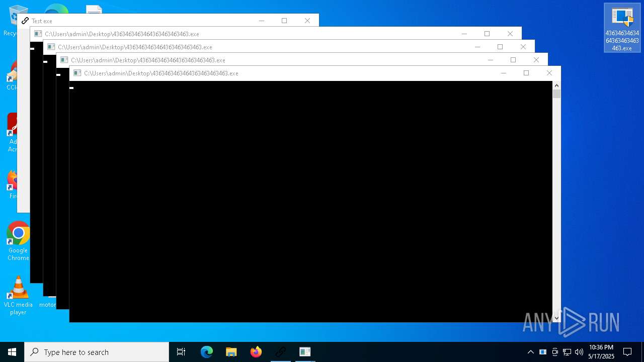Open the notification center
This screenshot has width=644, height=362.
pyautogui.click(x=627, y=352)
